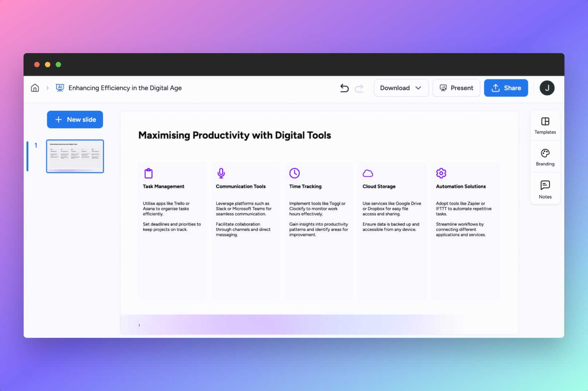588x391 pixels.
Task: Share the presentation
Action: click(x=506, y=88)
